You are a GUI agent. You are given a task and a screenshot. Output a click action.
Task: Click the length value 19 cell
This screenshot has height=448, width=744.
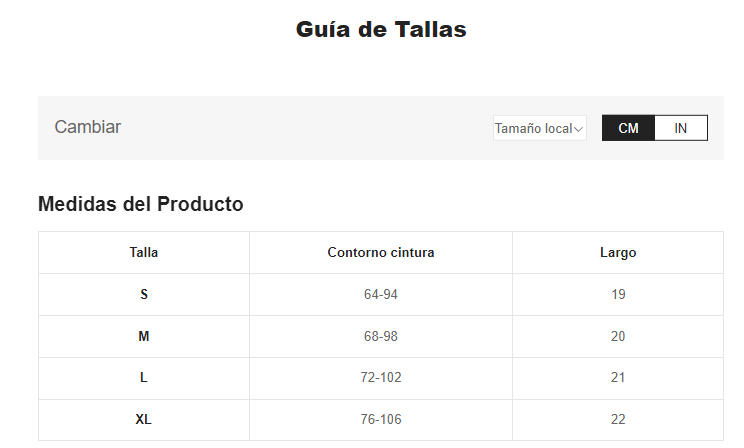(x=618, y=295)
